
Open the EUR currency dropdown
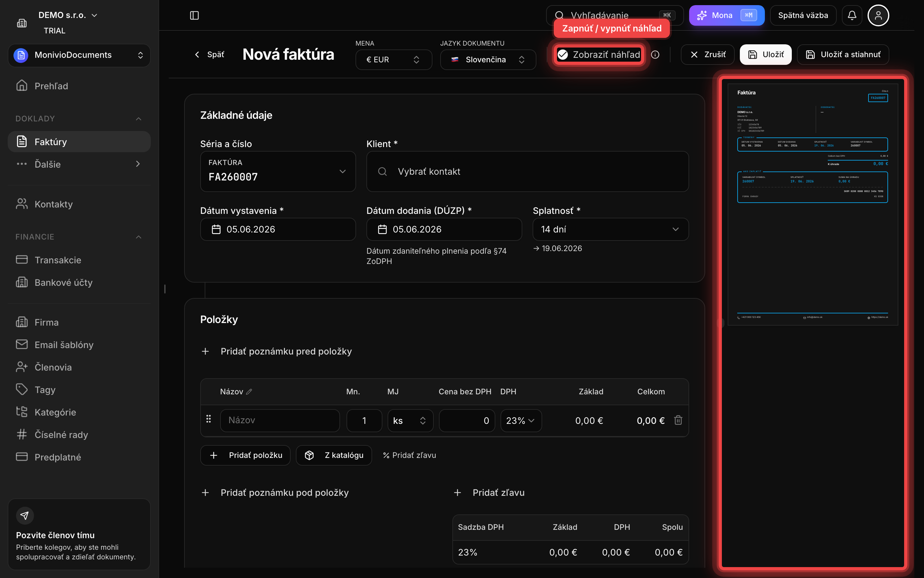(394, 60)
